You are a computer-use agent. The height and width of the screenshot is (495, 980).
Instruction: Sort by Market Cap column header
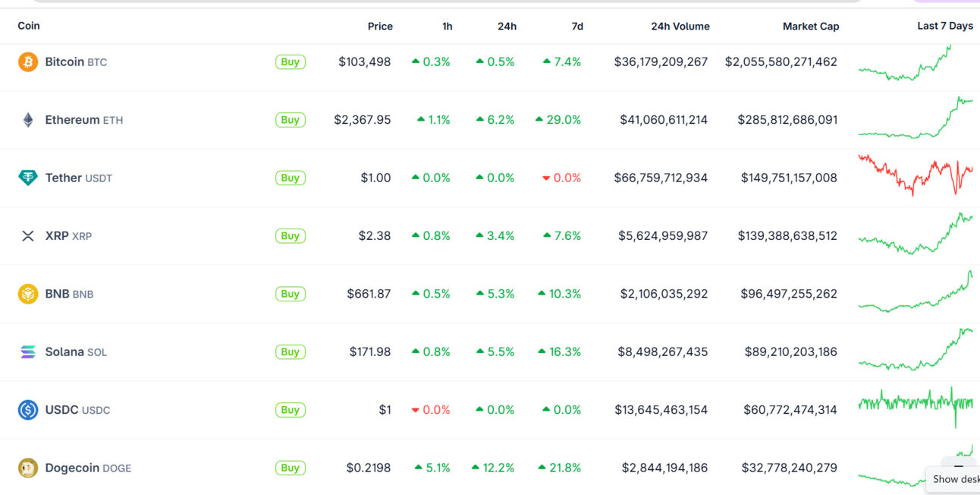click(810, 27)
